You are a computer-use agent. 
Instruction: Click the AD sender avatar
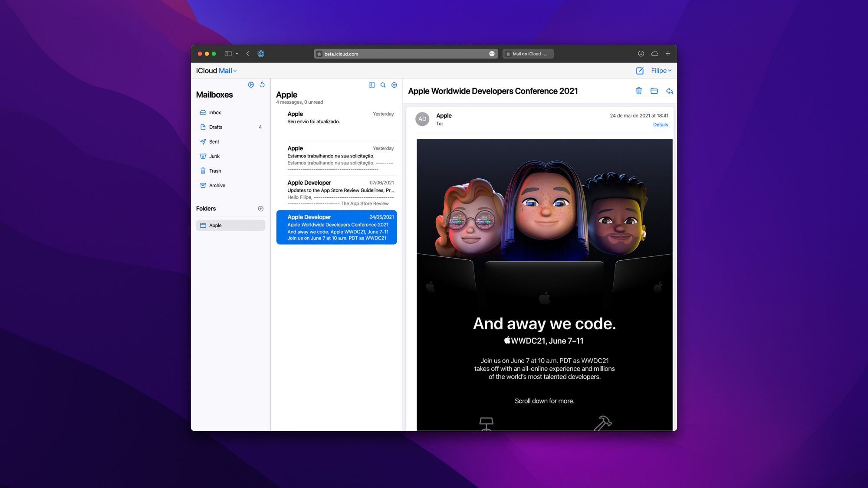click(x=422, y=119)
